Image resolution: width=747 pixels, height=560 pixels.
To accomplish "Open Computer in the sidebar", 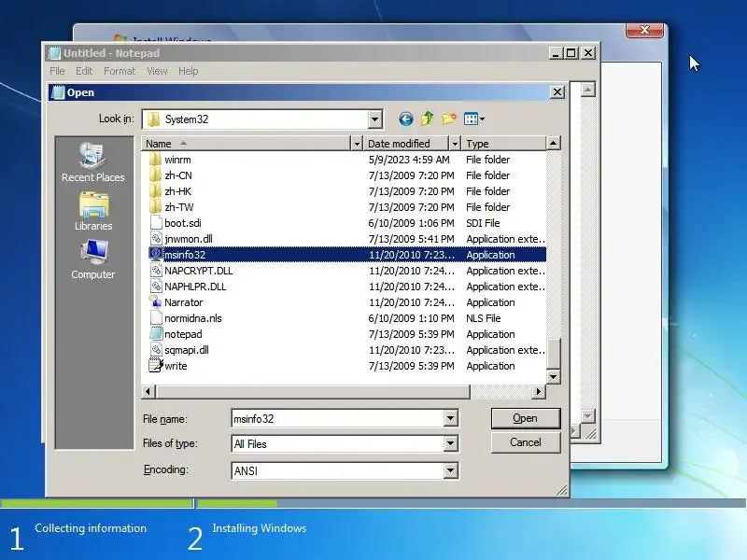I will (x=93, y=260).
